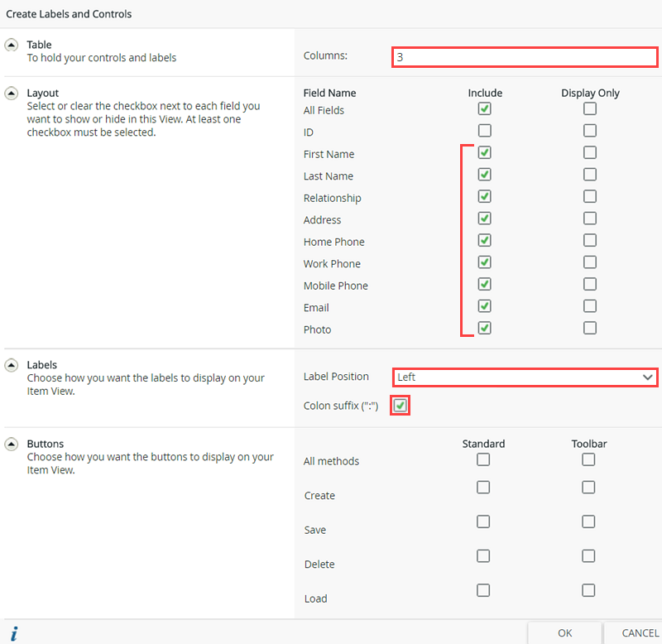
Task: Enable Display Only for Email
Action: [589, 305]
